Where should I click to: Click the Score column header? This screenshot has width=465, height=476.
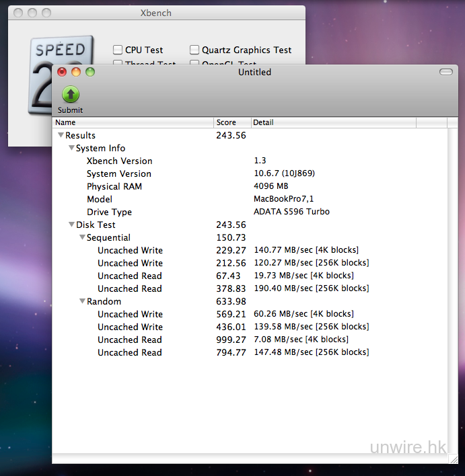coord(232,122)
